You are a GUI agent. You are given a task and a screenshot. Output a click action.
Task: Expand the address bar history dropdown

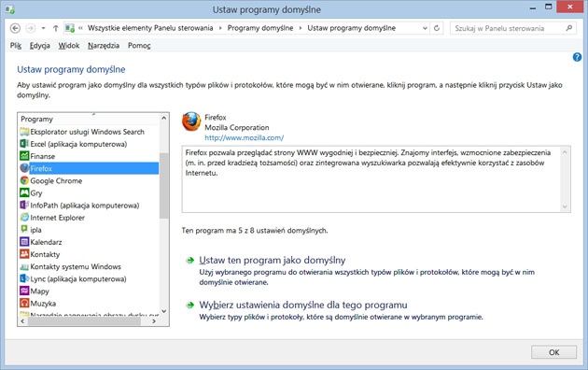point(425,28)
